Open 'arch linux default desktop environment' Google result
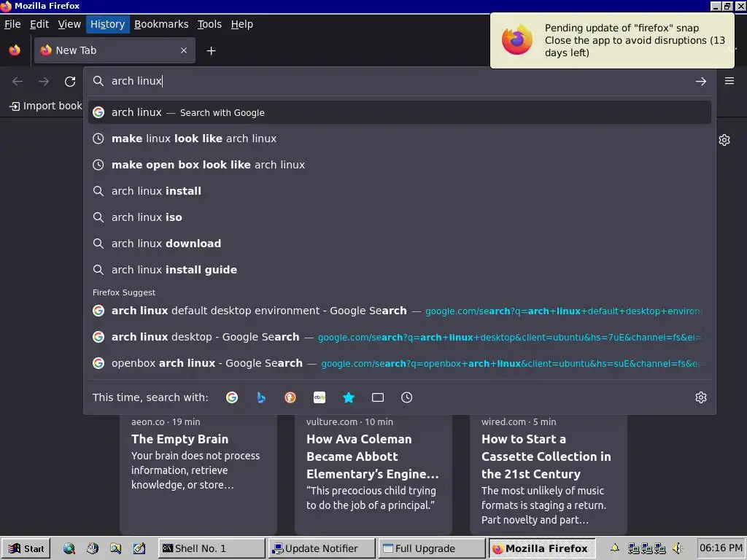This screenshot has width=747, height=560. coord(400,311)
